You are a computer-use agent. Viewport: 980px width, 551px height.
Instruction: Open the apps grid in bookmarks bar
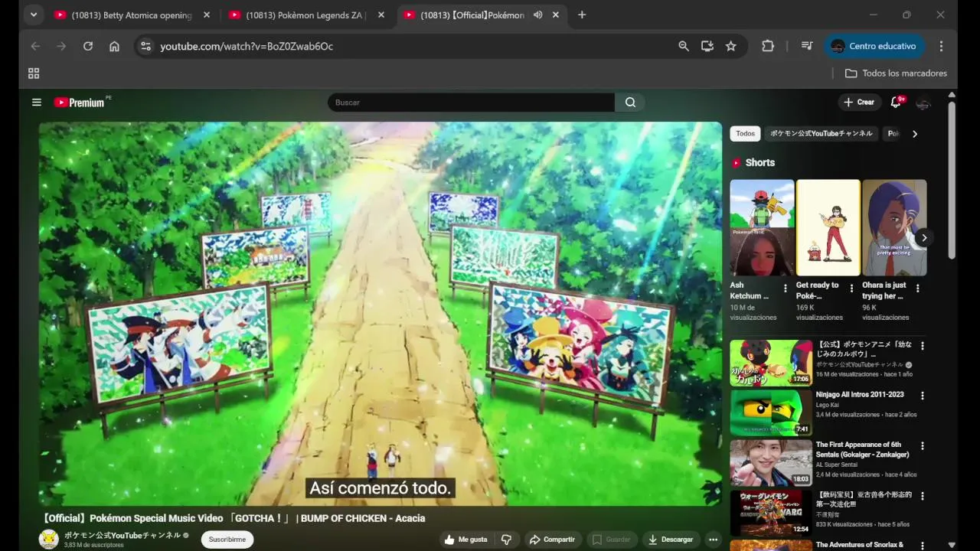tap(34, 73)
